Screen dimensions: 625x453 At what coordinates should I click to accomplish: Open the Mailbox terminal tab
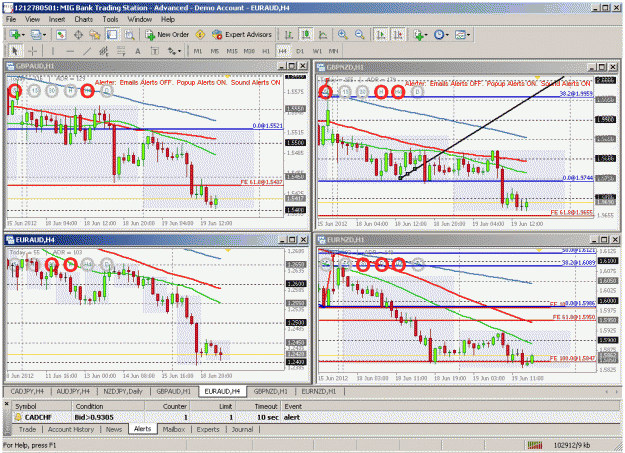[174, 429]
